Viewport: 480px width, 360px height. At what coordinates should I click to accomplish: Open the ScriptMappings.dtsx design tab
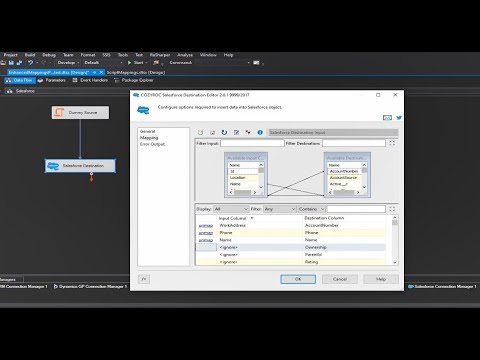[x=136, y=72]
